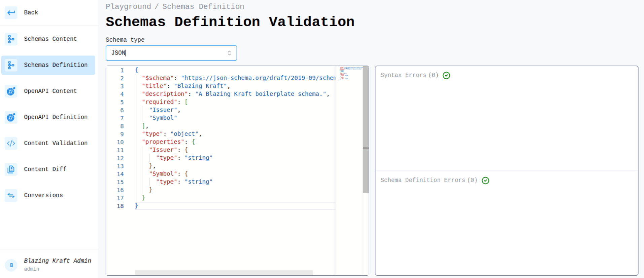This screenshot has height=278, width=644.
Task: Click the "description" key on line 4
Action: click(x=165, y=94)
